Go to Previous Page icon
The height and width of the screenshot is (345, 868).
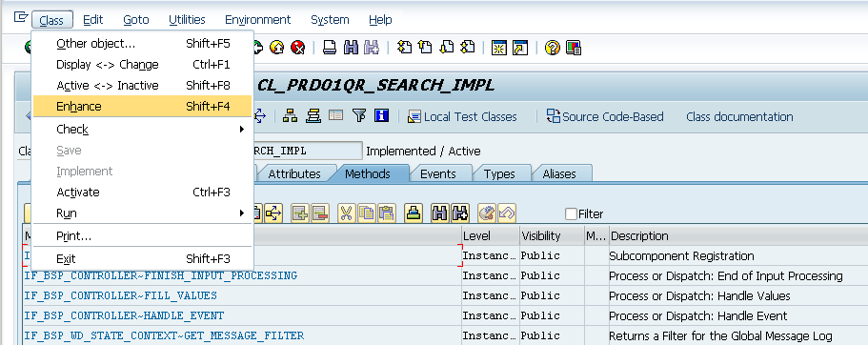(x=425, y=48)
